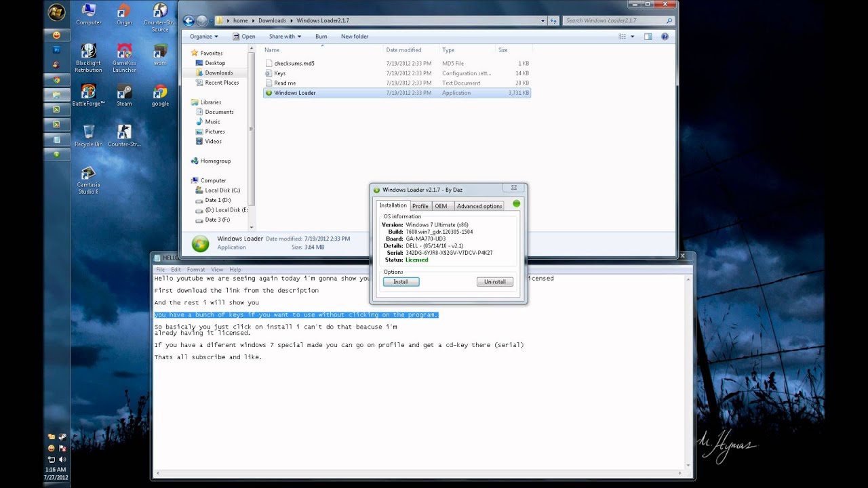
Task: Switch to OEM tab in Windows Loader
Action: pos(441,206)
